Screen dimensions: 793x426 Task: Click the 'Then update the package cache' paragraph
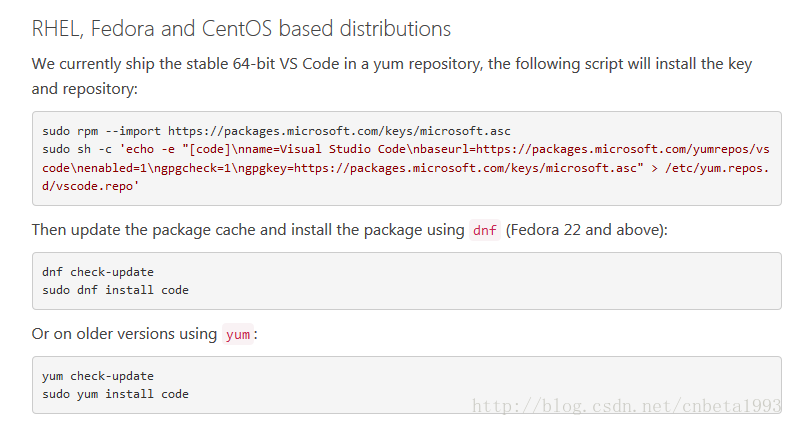click(x=349, y=230)
